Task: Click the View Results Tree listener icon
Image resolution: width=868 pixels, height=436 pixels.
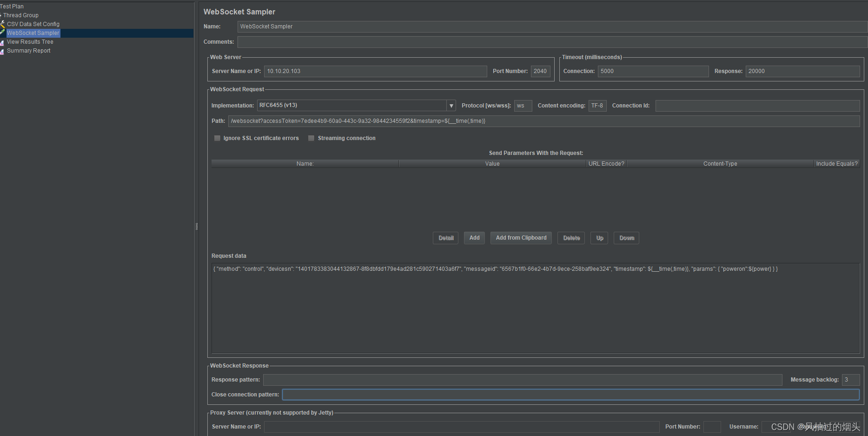Action: [3, 41]
